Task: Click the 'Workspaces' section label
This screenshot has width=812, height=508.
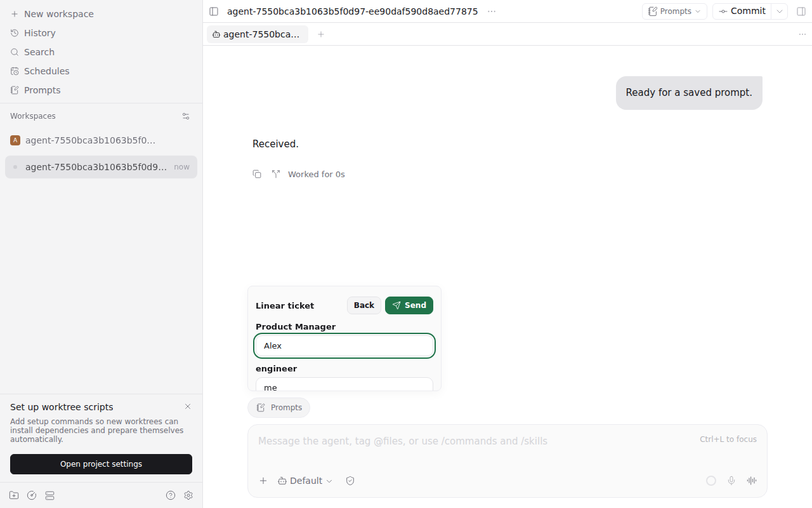Action: pyautogui.click(x=33, y=116)
